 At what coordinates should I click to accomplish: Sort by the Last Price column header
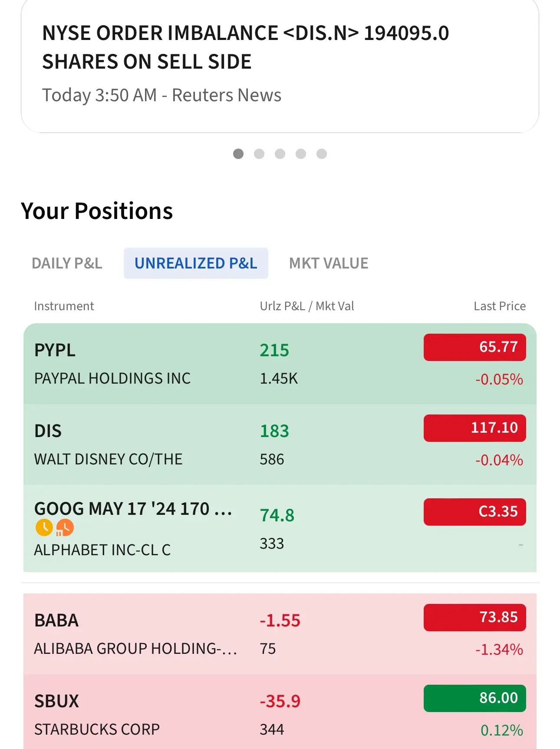pyautogui.click(x=499, y=306)
